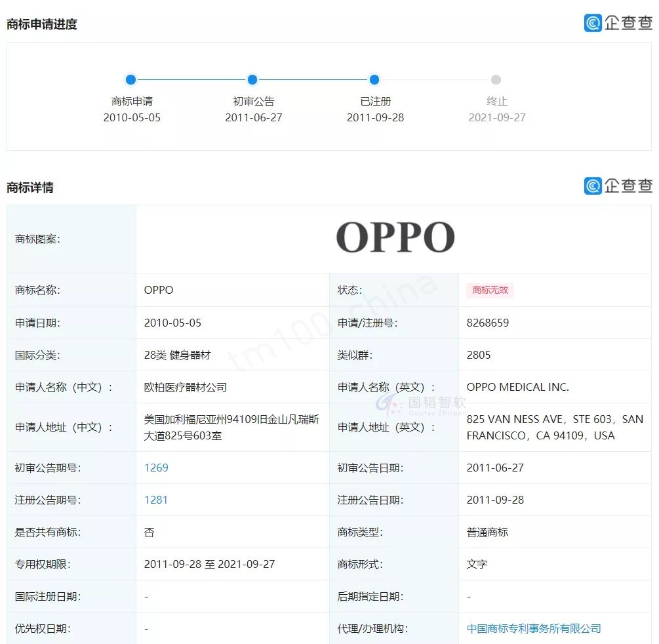Select 28类 健身器材 classification value
Screen dimensions: 659x644
pos(177,355)
